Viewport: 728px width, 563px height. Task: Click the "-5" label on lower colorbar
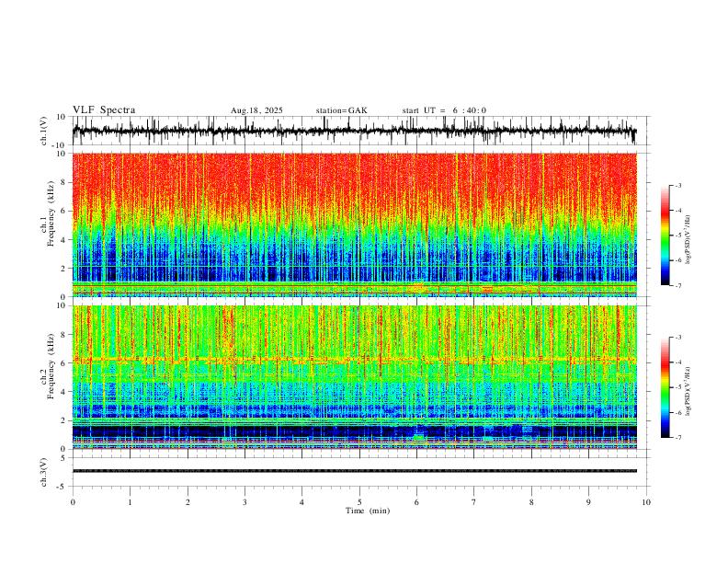(x=678, y=387)
